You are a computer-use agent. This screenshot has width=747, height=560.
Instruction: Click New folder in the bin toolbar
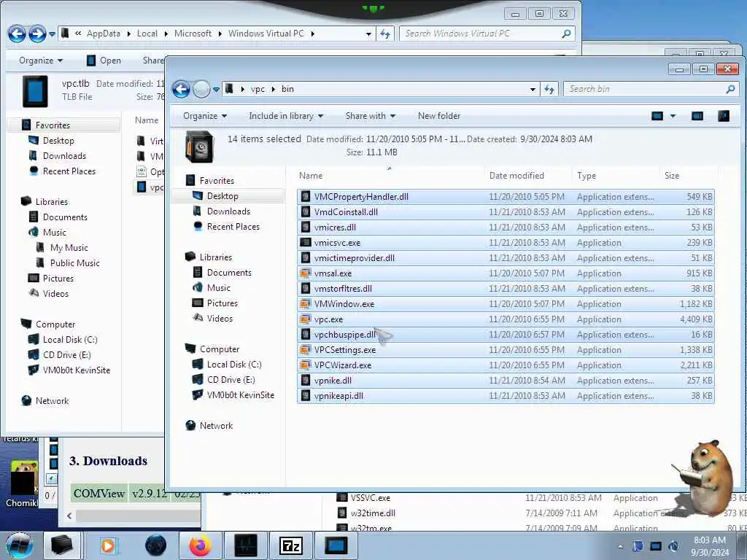(x=438, y=116)
